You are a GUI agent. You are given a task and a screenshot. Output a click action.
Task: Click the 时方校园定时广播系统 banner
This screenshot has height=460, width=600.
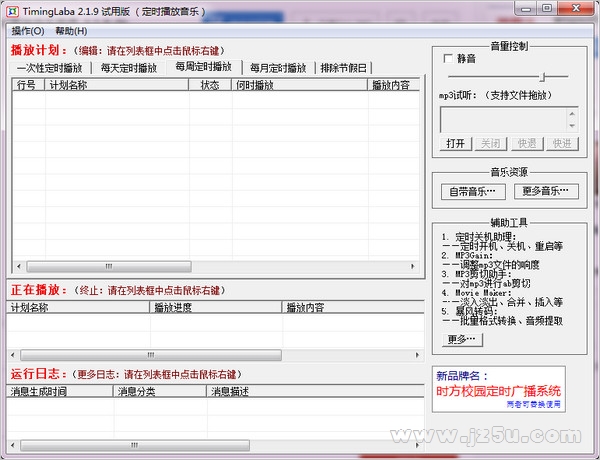[x=499, y=390]
